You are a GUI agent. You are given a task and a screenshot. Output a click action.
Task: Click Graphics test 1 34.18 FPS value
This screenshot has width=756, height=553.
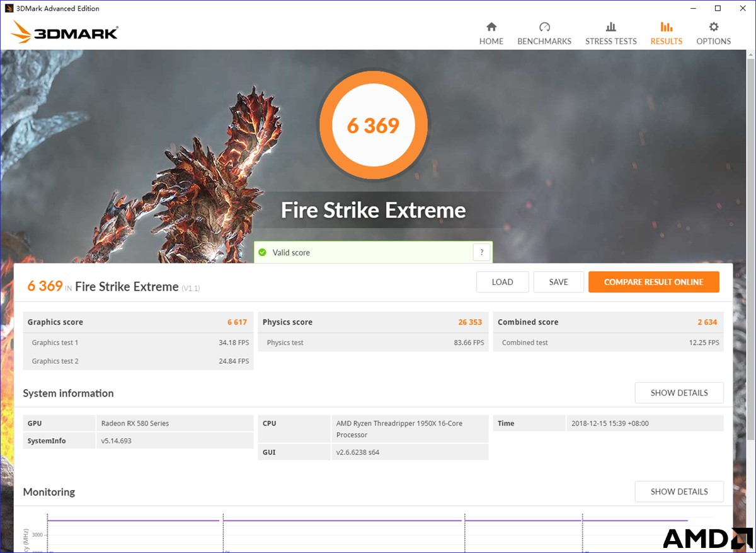234,343
